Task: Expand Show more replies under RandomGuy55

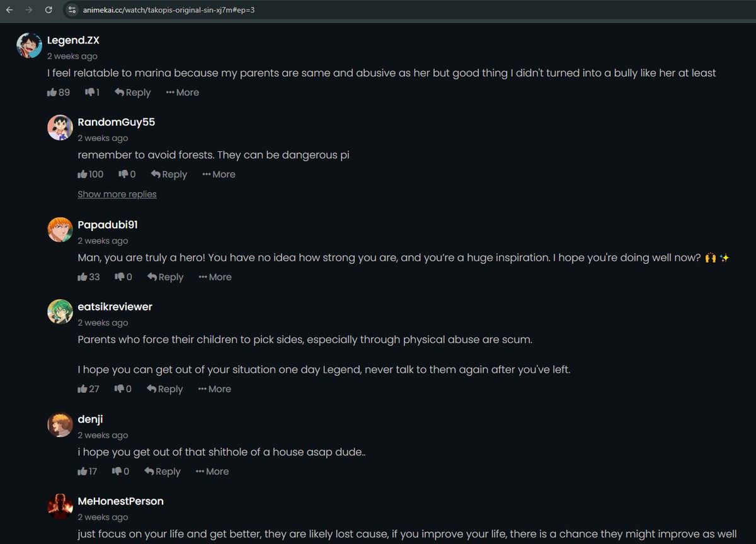Action: [x=117, y=195]
